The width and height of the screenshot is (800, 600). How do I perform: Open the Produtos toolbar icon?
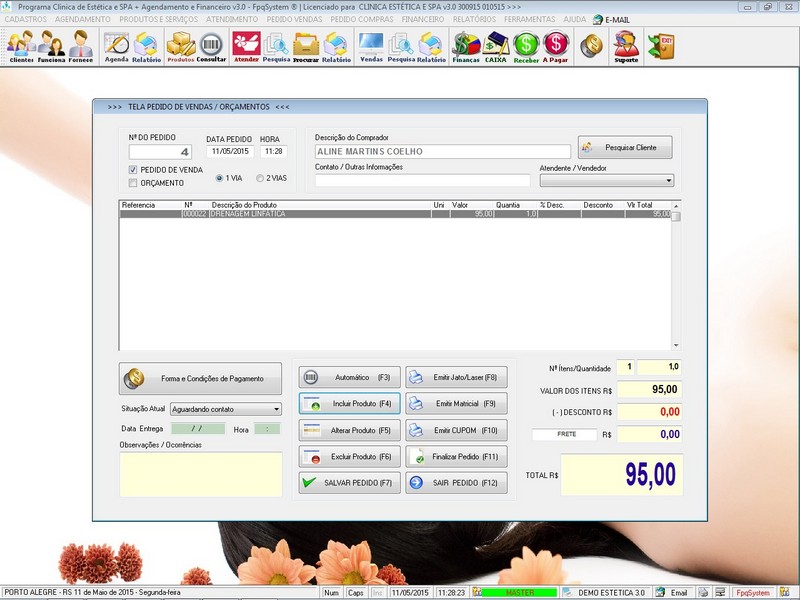pyautogui.click(x=181, y=46)
